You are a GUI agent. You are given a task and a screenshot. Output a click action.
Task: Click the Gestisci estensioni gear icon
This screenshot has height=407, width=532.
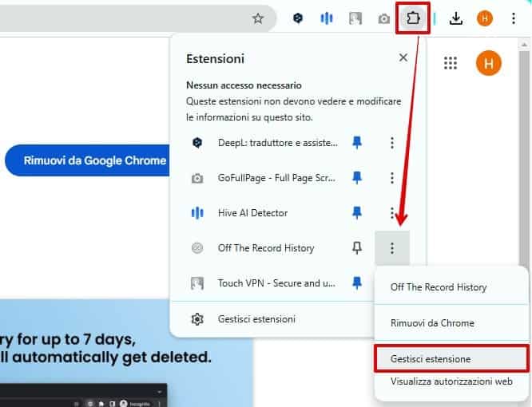point(197,319)
